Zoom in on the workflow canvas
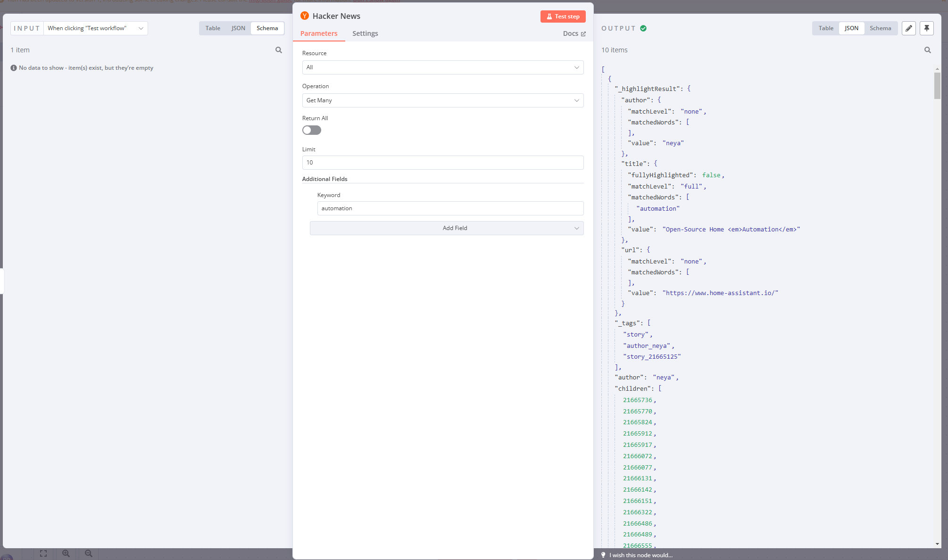Image resolution: width=948 pixels, height=560 pixels. coord(66,553)
